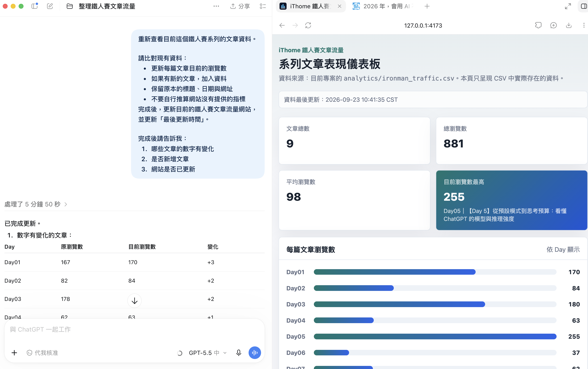Click the 178 value in the Day03 row
The width and height of the screenshot is (588, 369).
(x=65, y=299)
